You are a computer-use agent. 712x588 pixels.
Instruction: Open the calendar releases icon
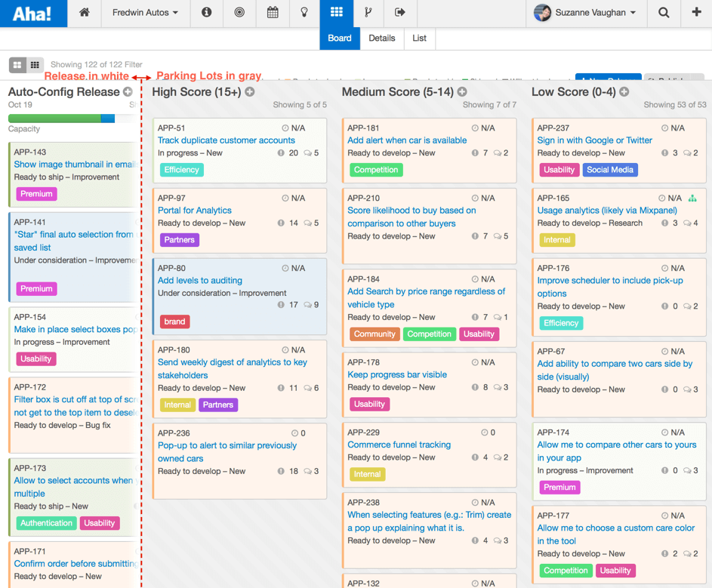273,13
